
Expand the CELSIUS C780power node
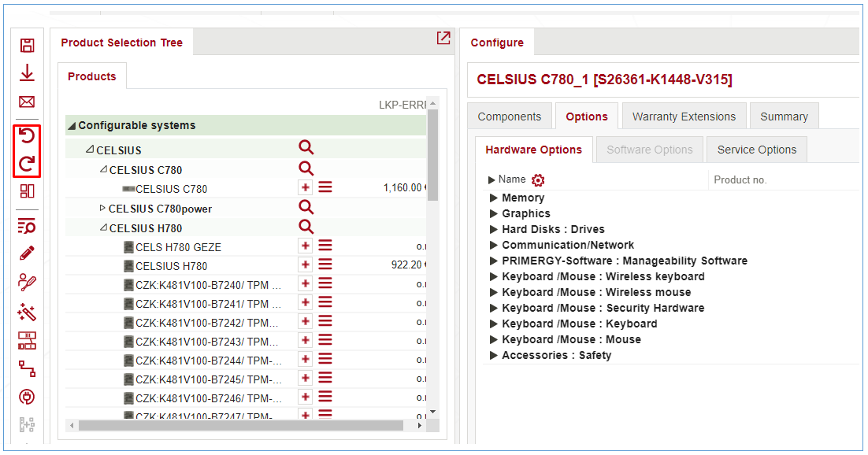coord(102,208)
